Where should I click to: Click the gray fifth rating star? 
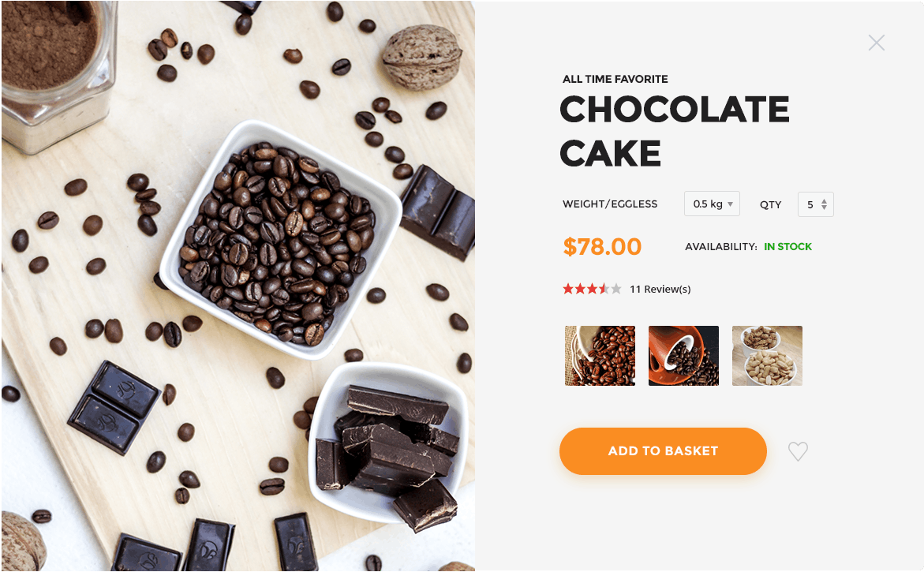coord(615,289)
